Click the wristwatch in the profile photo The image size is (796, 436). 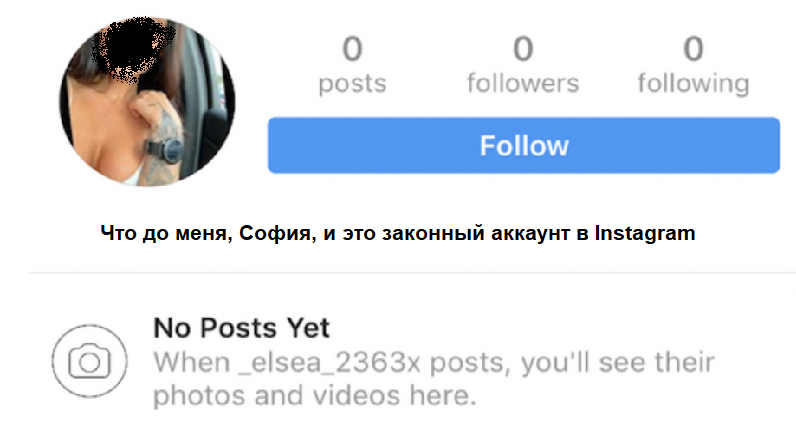tap(166, 149)
